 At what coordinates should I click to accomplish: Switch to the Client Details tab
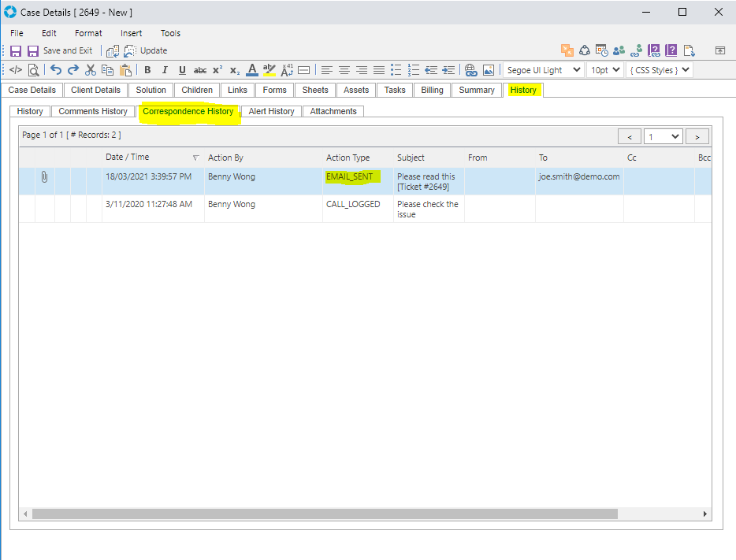[96, 90]
